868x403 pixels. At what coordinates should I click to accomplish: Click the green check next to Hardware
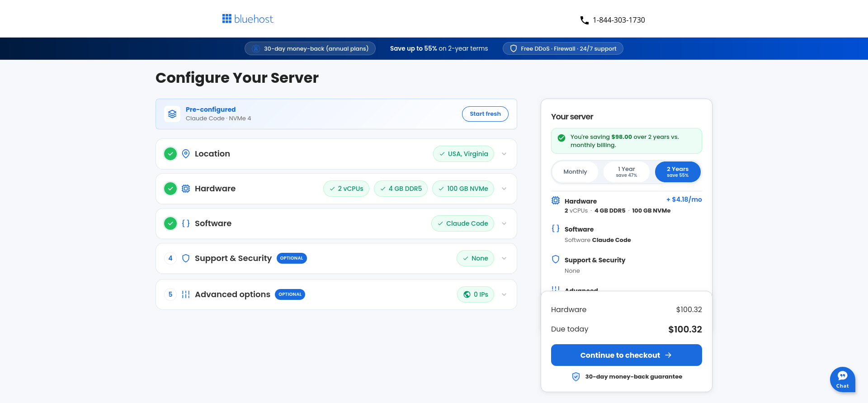click(x=170, y=189)
